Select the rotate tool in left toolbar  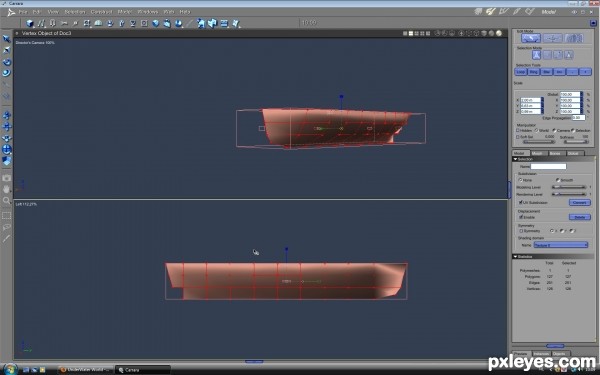[7, 62]
